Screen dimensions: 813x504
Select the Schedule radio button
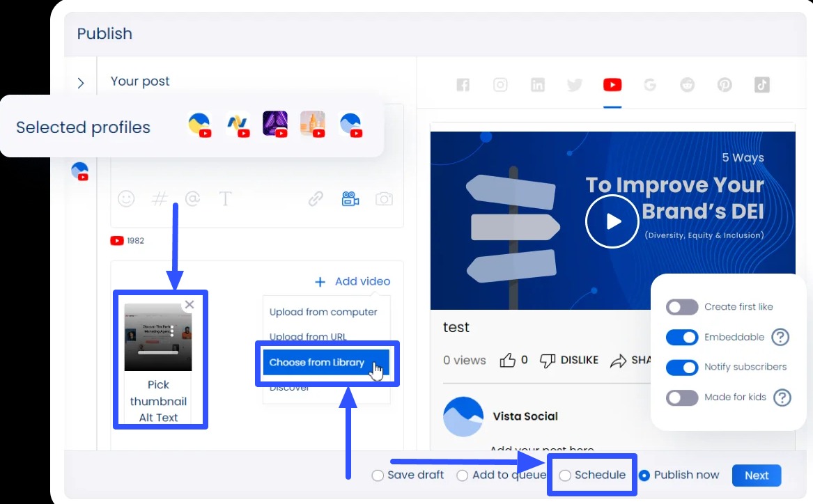click(x=565, y=475)
